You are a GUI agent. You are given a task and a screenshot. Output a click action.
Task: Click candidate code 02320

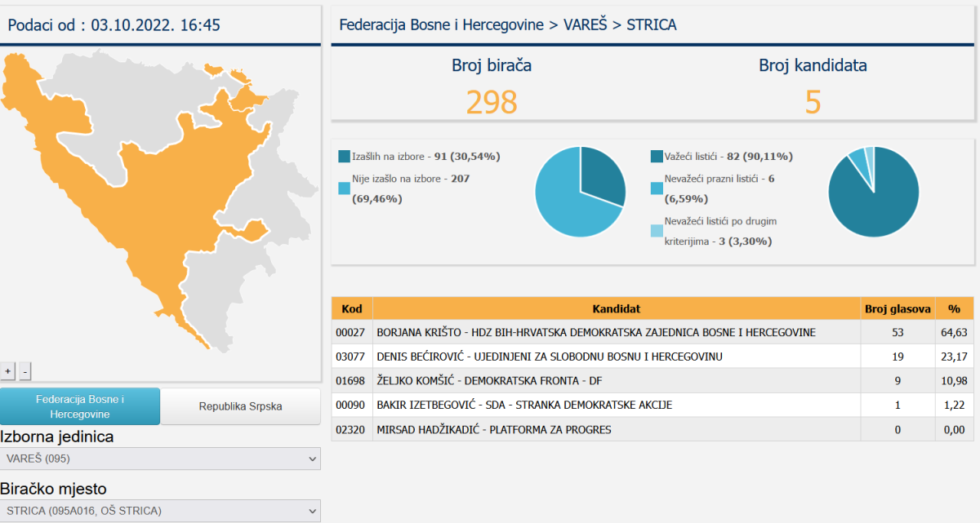[x=349, y=429]
